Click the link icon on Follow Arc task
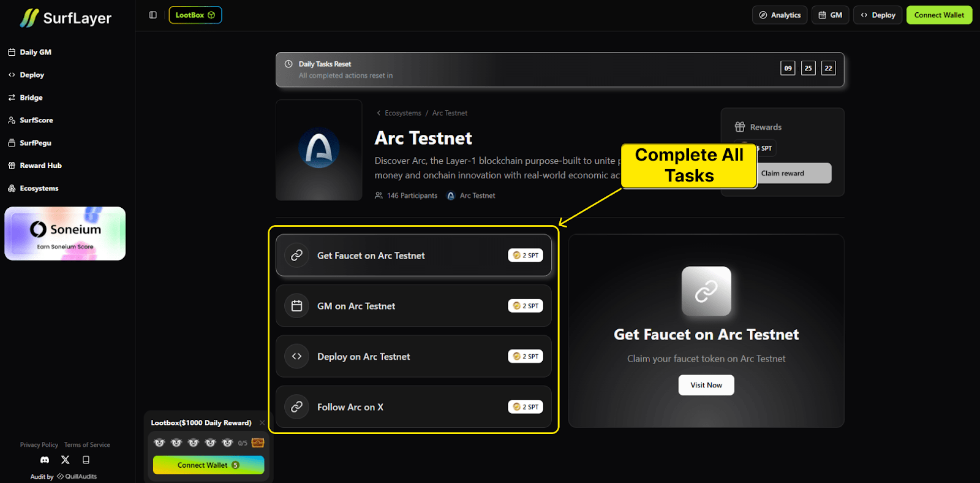The height and width of the screenshot is (483, 980). [296, 407]
